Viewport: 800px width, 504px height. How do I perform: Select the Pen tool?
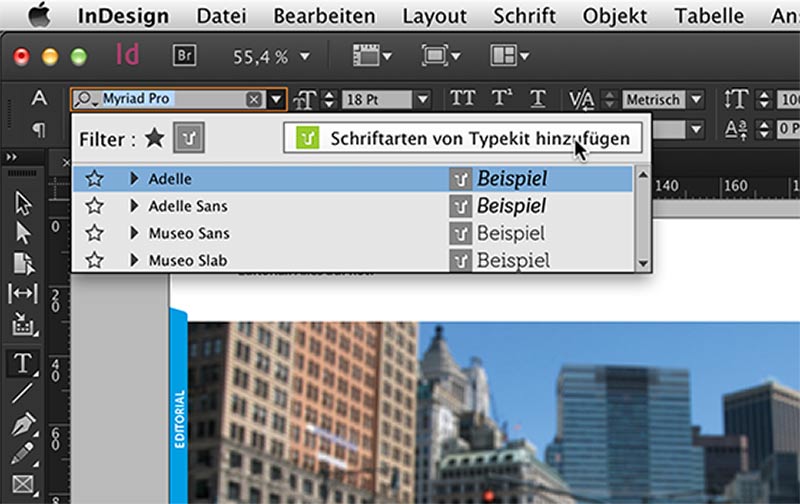click(x=23, y=423)
